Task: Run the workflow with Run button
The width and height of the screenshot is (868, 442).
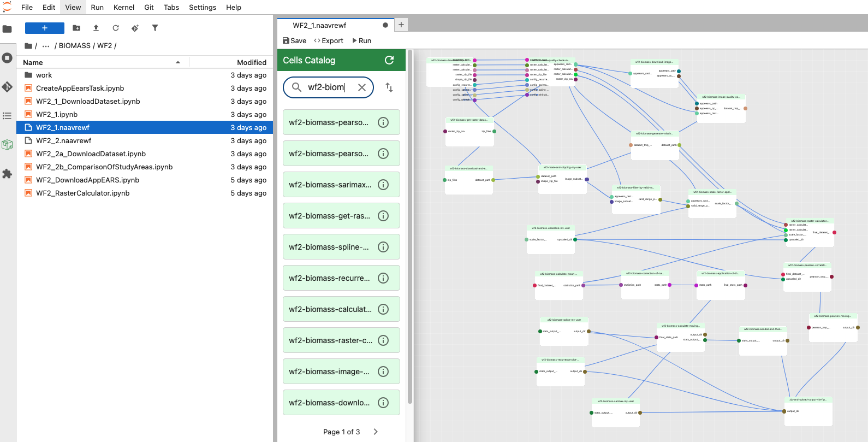Action: [362, 40]
